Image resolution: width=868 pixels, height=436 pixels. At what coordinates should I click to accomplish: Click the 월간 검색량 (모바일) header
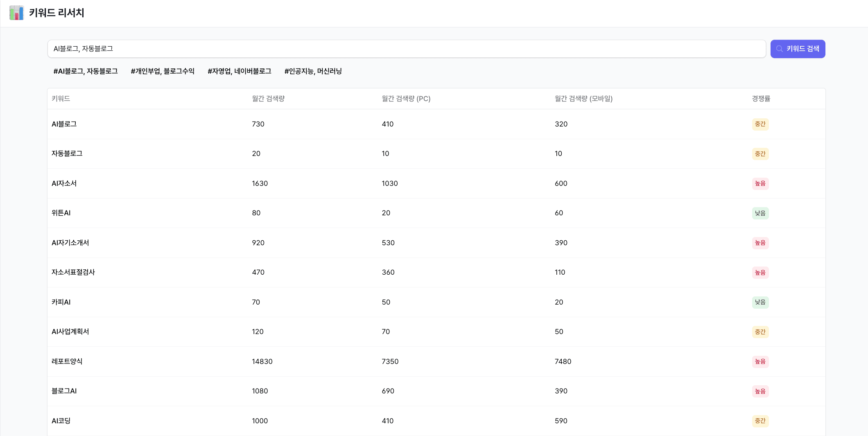tap(583, 99)
